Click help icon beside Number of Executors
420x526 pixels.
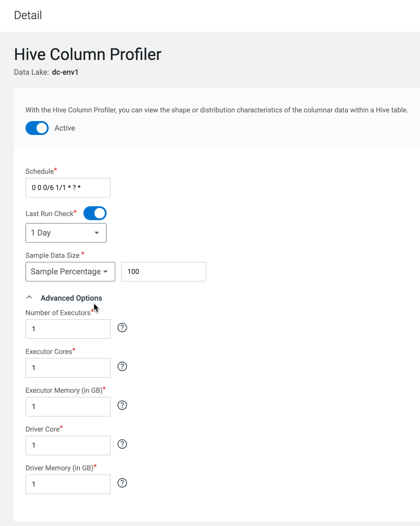coord(122,328)
